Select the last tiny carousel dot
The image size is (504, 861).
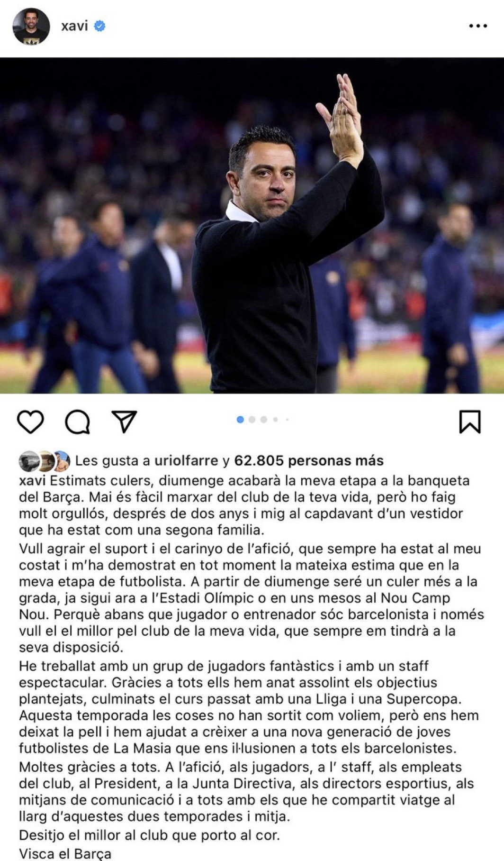tap(287, 420)
